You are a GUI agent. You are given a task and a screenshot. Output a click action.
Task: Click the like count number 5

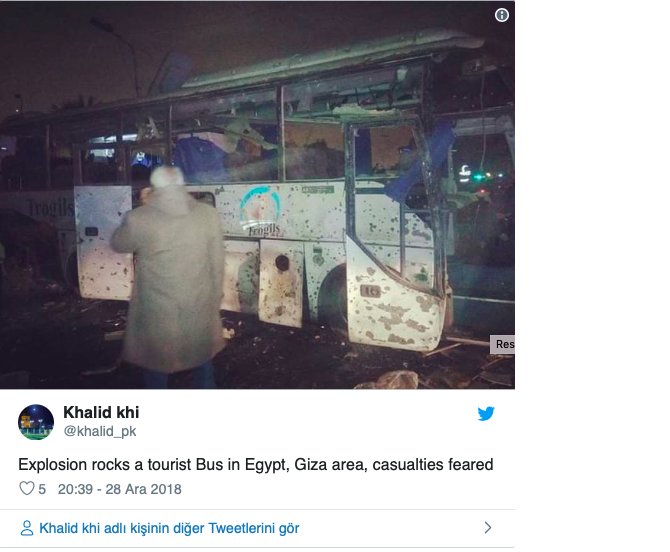pyautogui.click(x=42, y=489)
